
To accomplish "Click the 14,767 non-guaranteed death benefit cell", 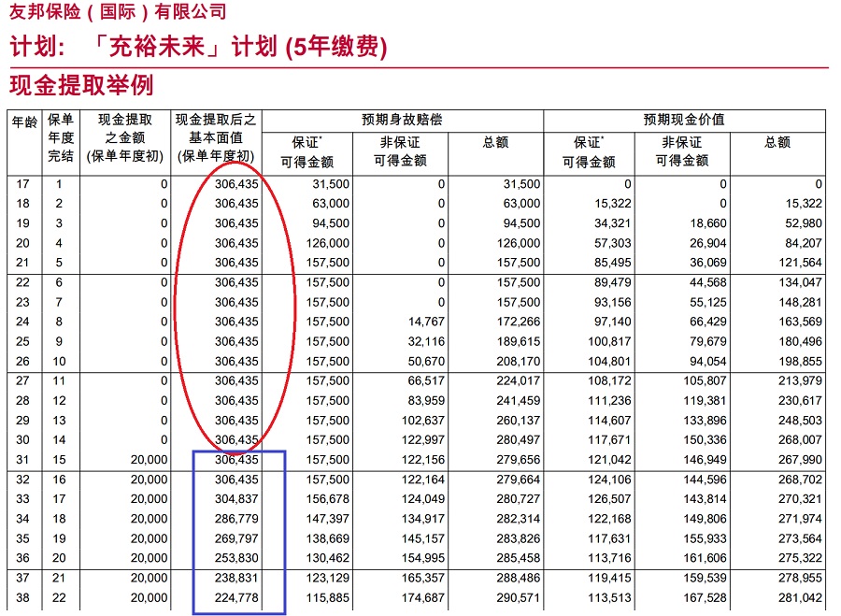I will [423, 322].
